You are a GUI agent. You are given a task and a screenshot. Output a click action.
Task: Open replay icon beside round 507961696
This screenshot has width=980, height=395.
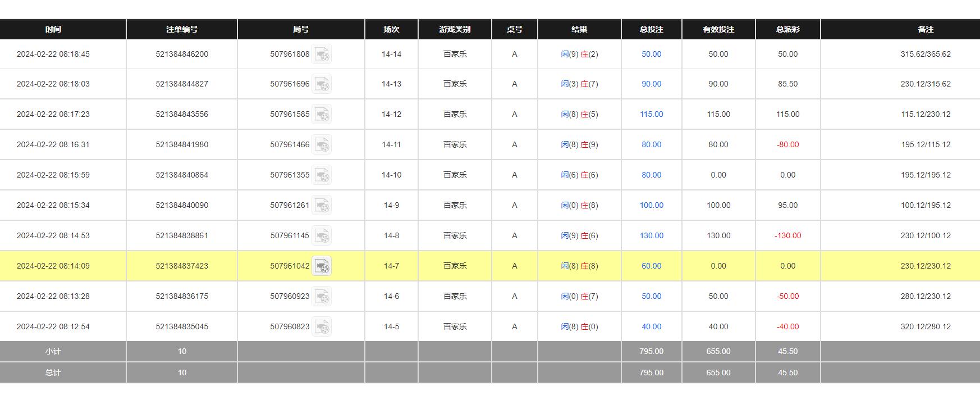click(x=322, y=84)
